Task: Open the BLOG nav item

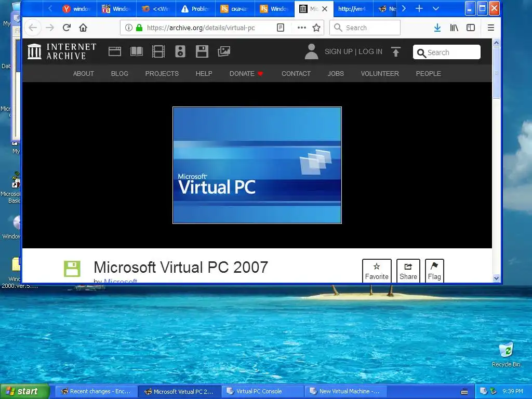Action: pos(120,74)
